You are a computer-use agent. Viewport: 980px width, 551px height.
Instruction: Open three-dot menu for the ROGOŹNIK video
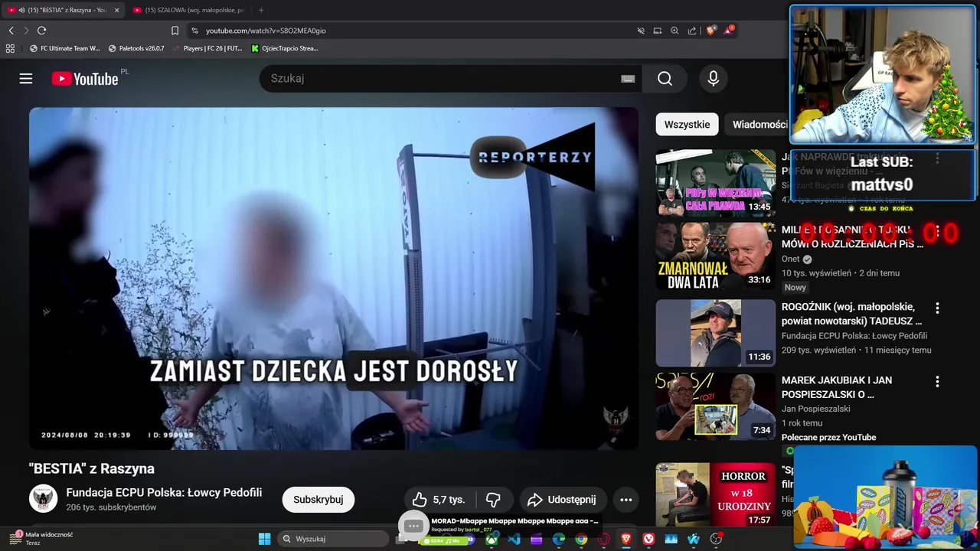coord(937,308)
